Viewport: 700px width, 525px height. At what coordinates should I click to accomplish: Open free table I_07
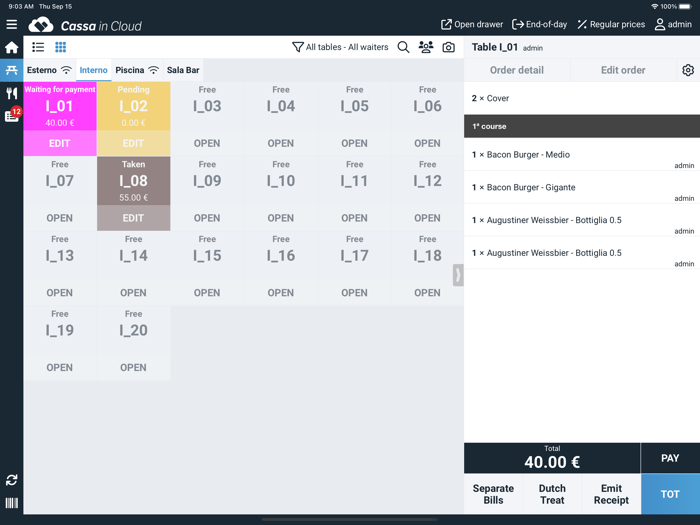click(x=60, y=218)
